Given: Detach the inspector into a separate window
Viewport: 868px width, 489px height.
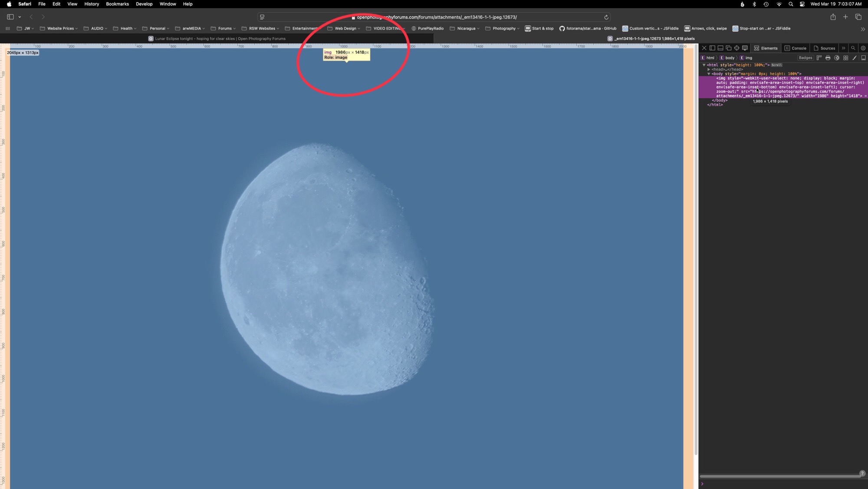Looking at the screenshot, I should point(729,48).
